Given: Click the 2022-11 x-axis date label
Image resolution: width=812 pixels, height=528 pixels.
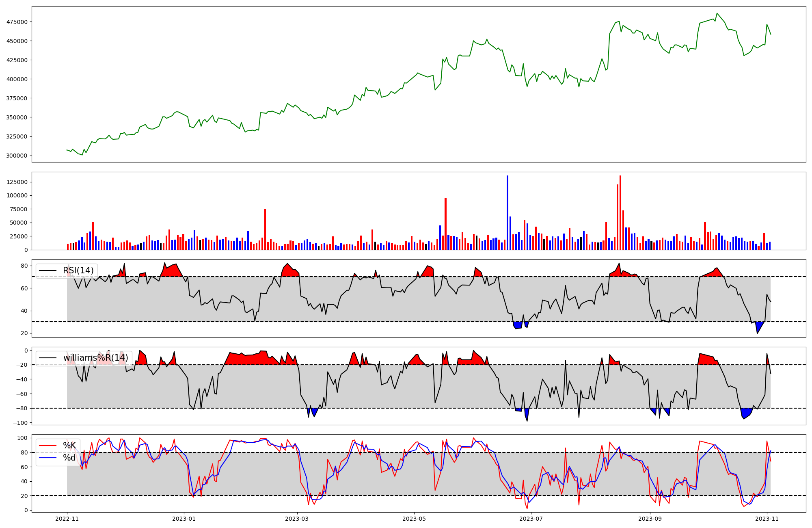Looking at the screenshot, I should 67,519.
